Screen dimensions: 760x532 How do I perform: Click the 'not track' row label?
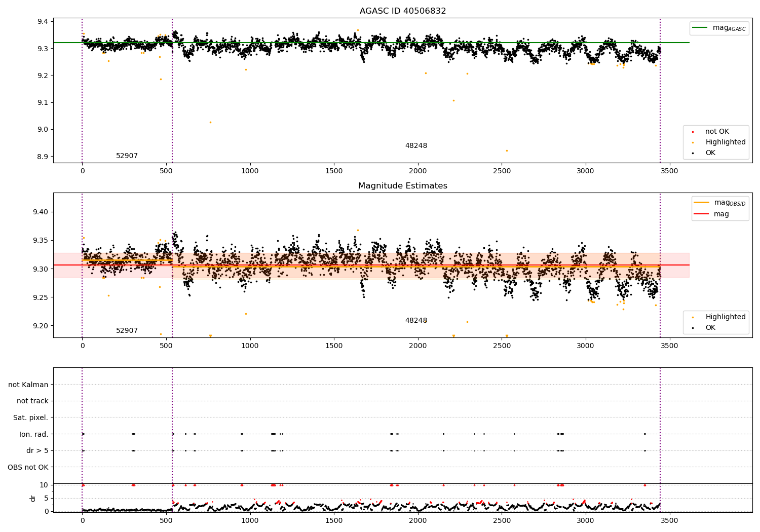click(x=32, y=401)
